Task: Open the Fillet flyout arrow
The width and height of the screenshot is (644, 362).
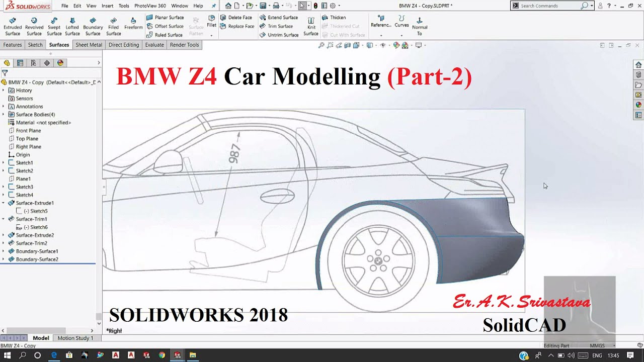Action: 211,36
